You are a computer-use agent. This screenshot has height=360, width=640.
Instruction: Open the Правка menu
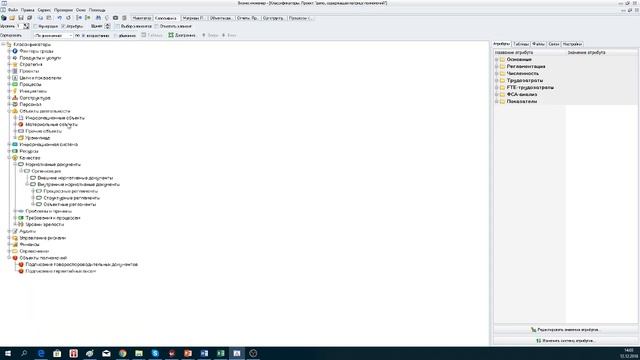point(28,10)
